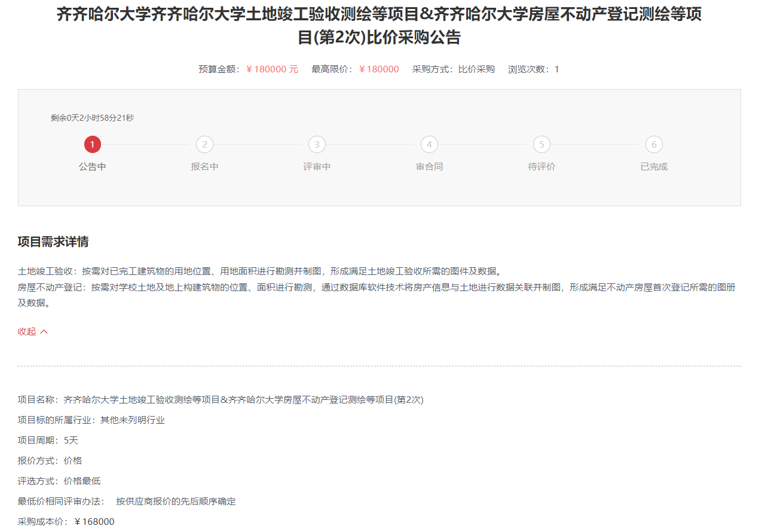
Task: Click the 采购成本价 ￥168000 line
Action: (x=66, y=522)
